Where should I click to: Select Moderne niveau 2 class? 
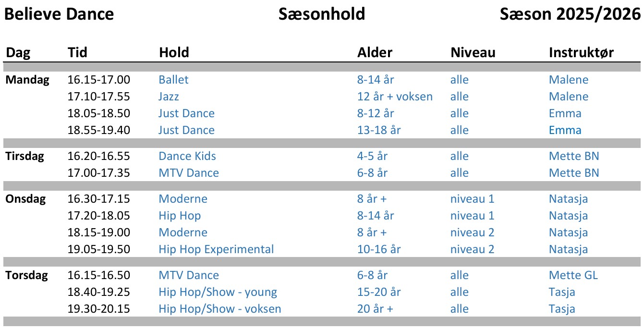tap(183, 232)
